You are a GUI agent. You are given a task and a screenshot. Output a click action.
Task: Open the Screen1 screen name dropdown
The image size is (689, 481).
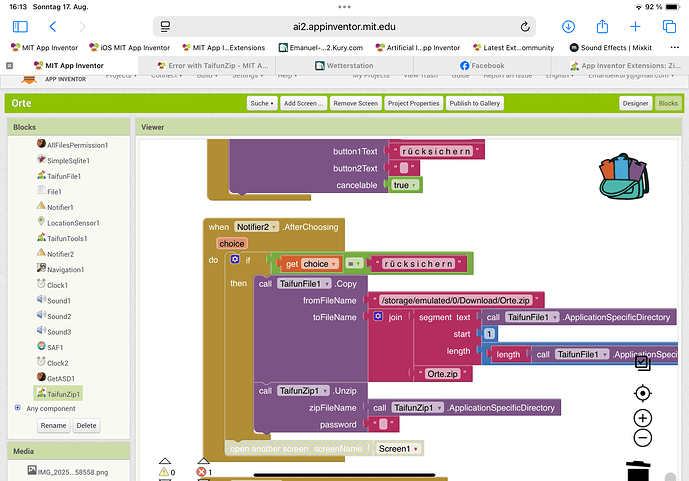399,448
